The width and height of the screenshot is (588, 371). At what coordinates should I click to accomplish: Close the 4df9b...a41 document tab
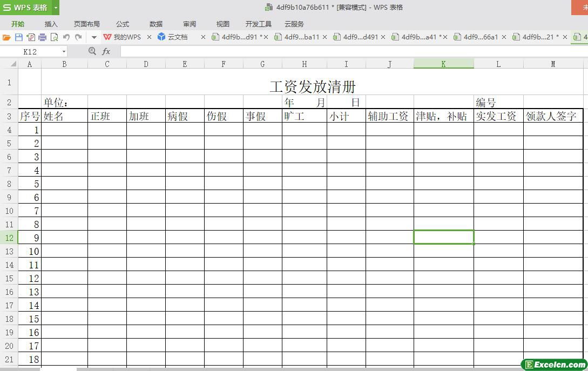click(445, 37)
